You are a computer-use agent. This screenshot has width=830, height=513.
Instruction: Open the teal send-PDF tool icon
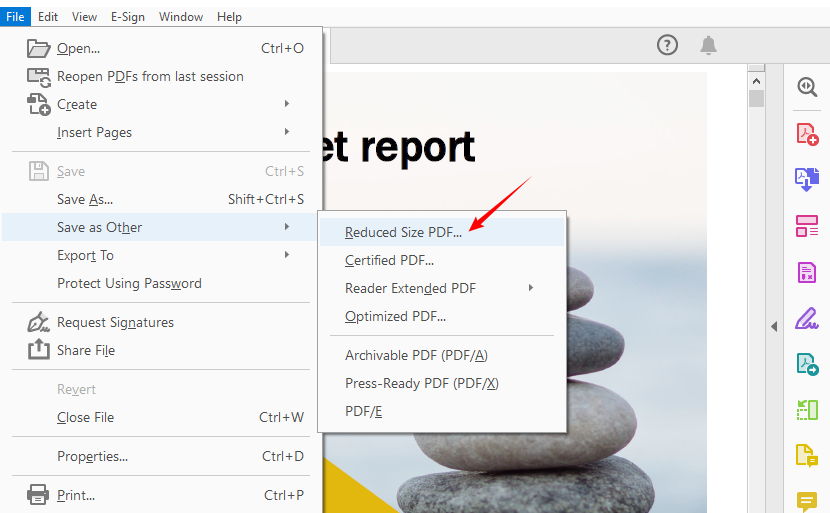(807, 364)
